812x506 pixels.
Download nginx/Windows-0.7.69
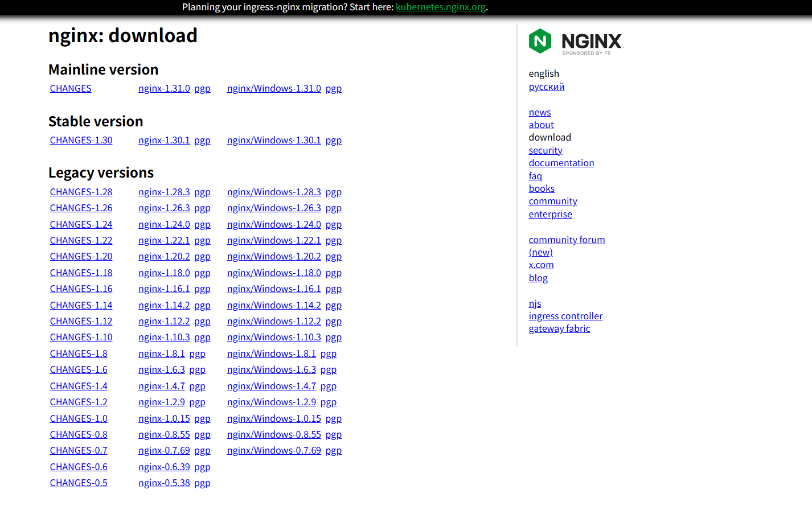point(274,450)
